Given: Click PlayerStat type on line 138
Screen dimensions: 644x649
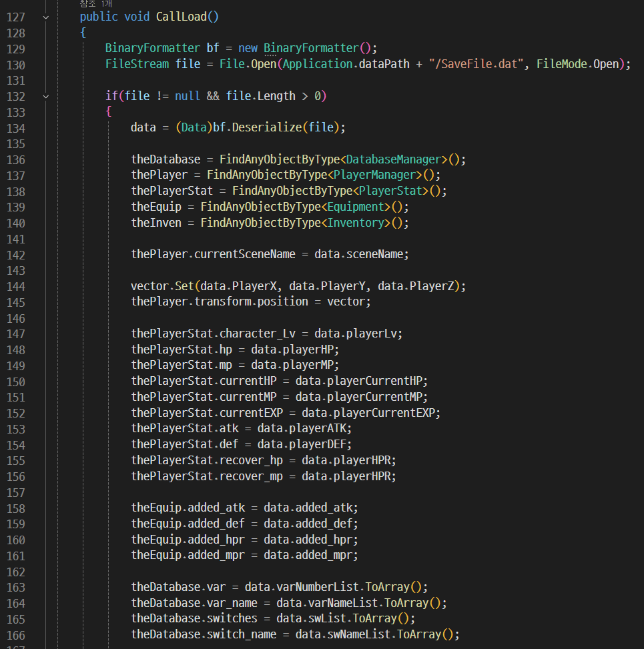Looking at the screenshot, I should (x=390, y=191).
